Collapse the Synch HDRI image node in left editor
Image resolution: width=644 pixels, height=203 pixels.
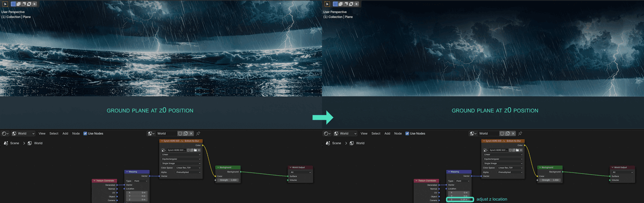click(162, 141)
